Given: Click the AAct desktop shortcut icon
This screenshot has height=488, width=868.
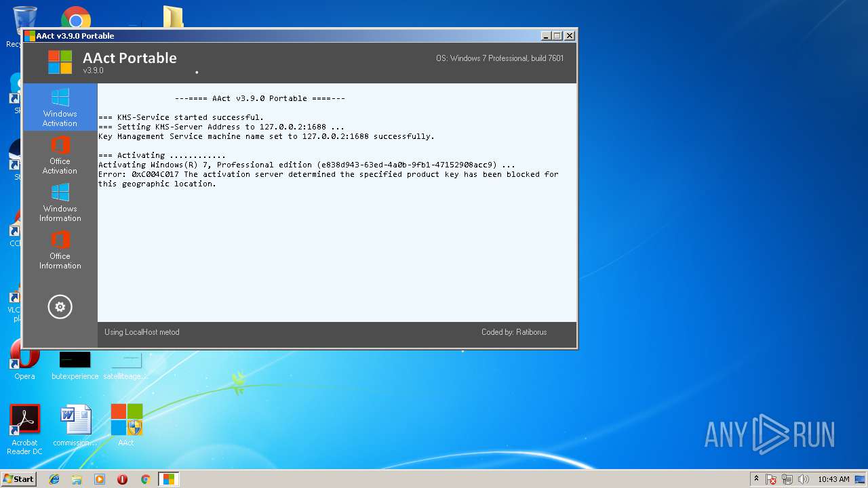Looking at the screenshot, I should 126,425.
